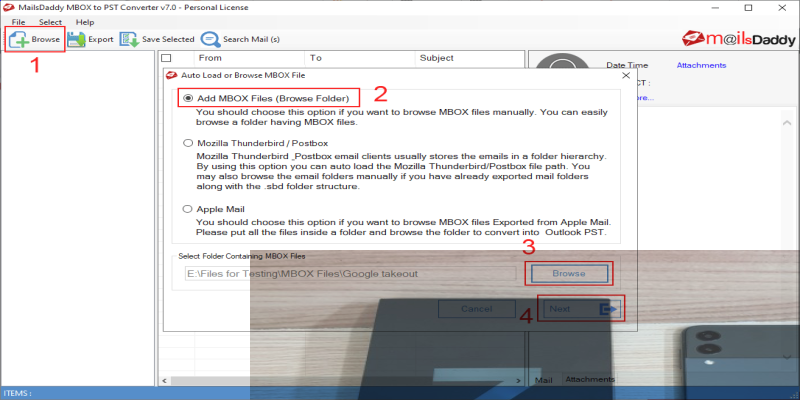Switch to the Mail tab
The image size is (800, 400).
click(x=544, y=380)
